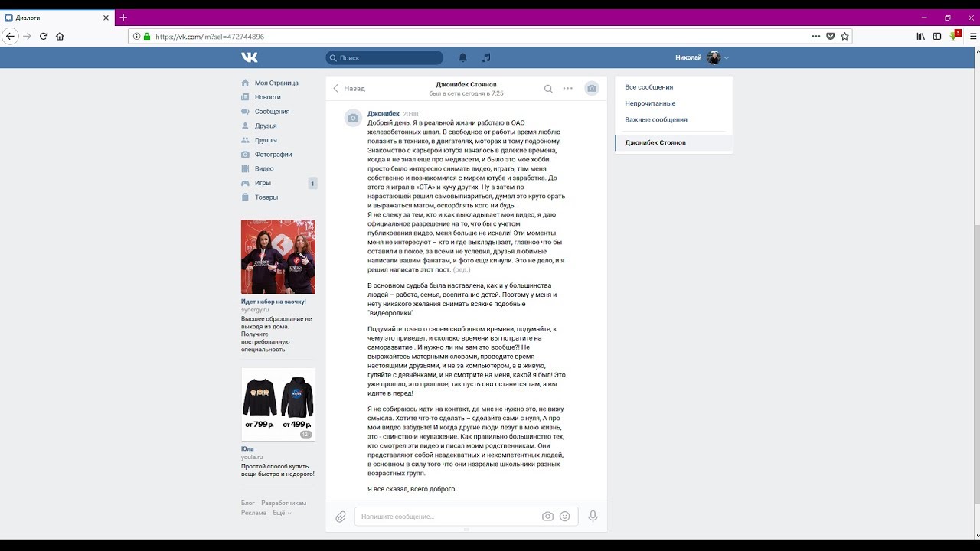980x551 pixels.
Task: Click browser back arrow
Action: [x=10, y=36]
